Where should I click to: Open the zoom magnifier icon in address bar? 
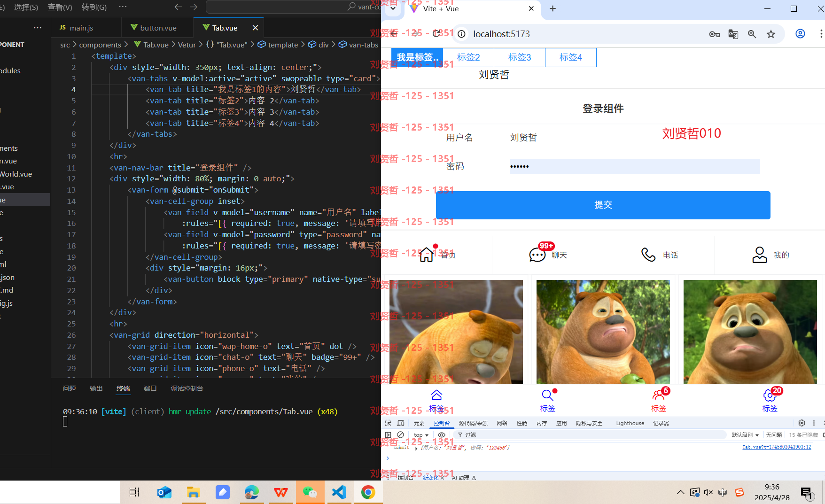pos(752,34)
